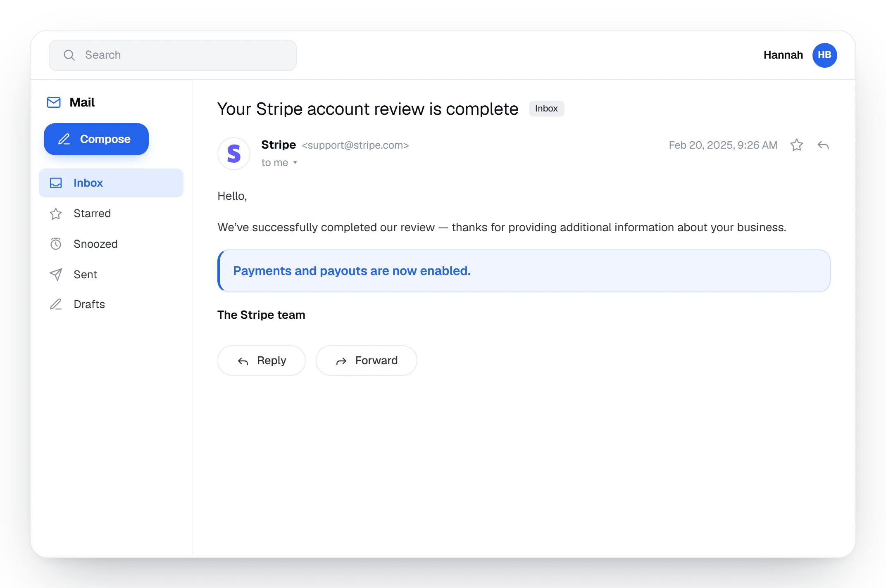Image resolution: width=886 pixels, height=588 pixels.
Task: Open the HB profile avatar
Action: coord(824,55)
